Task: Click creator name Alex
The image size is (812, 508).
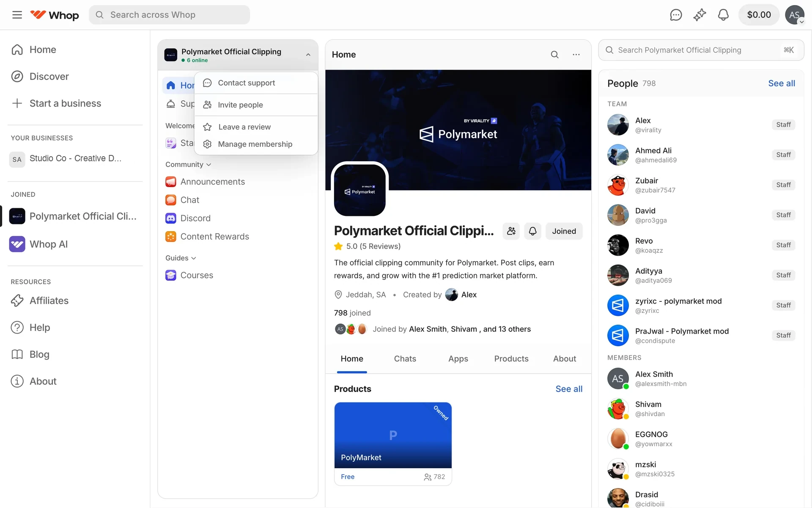Action: 469,295
